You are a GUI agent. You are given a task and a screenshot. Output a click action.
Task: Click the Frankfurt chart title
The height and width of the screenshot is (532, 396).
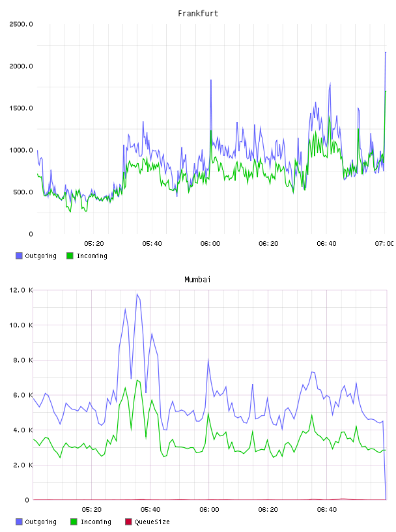(x=198, y=14)
